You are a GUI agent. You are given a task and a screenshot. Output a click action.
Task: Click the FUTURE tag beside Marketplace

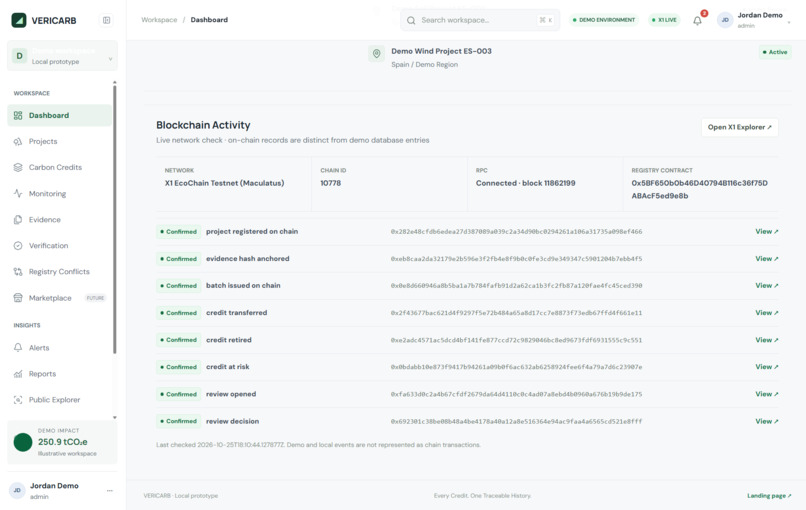[95, 298]
